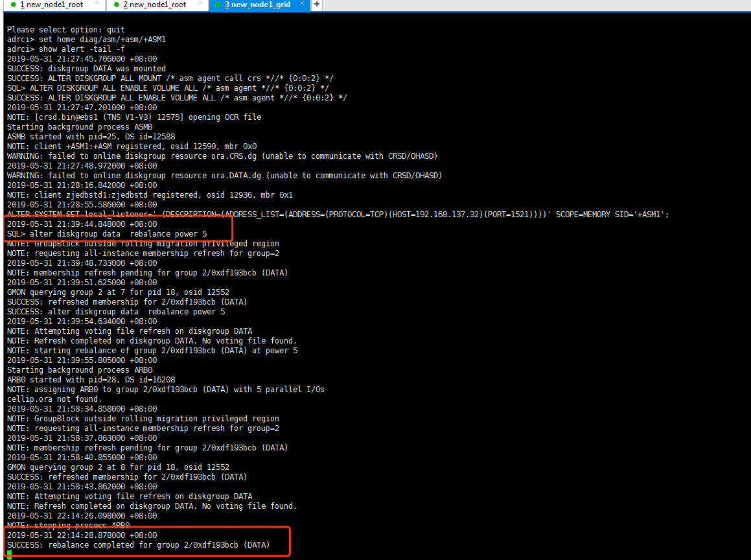Click the green activity indicator at the bottom-left corner
The image size is (751, 560).
(x=8, y=554)
